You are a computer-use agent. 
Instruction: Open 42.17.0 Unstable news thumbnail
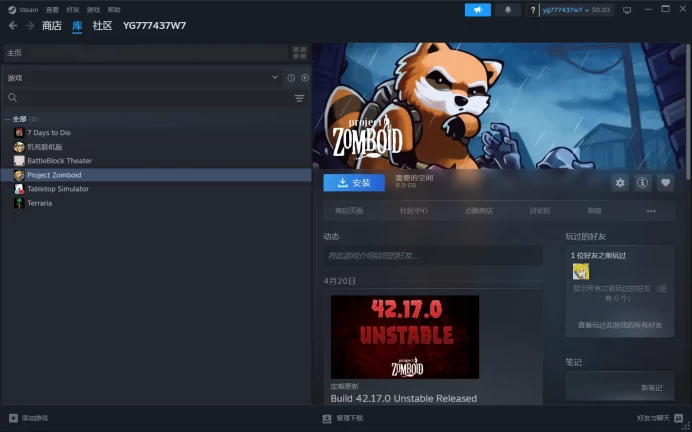pyautogui.click(x=405, y=337)
